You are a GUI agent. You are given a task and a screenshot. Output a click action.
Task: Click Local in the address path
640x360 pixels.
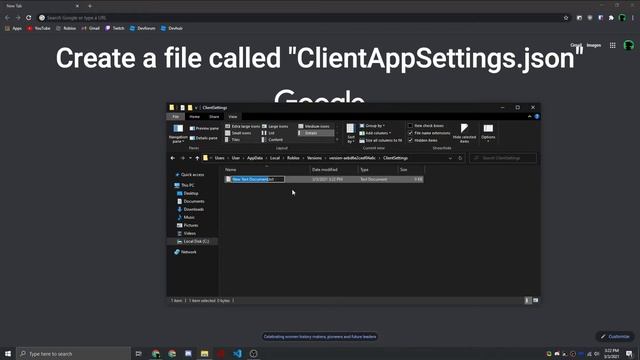coord(275,158)
